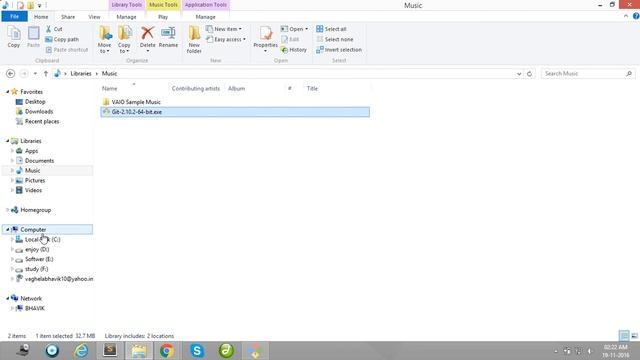
Task: Open Sublime Text from taskbar
Action: pos(110,351)
